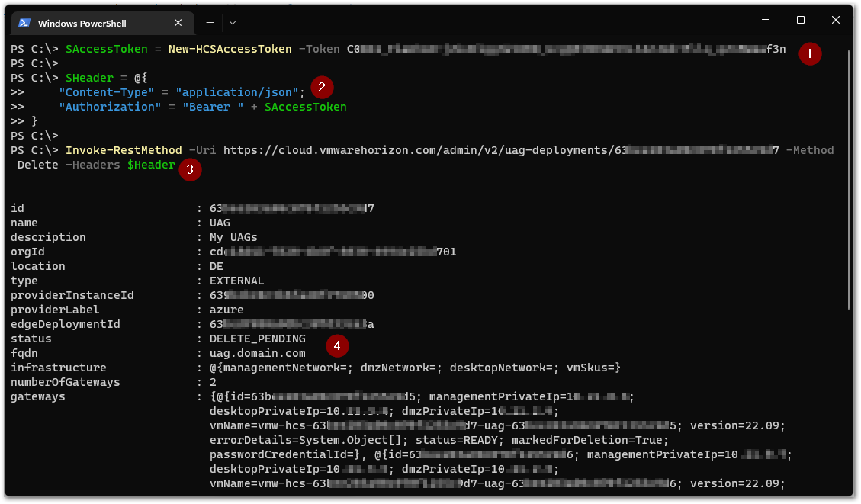Click the Invoke-RestMethod command text
Viewport: 861px width, 504px height.
124,150
